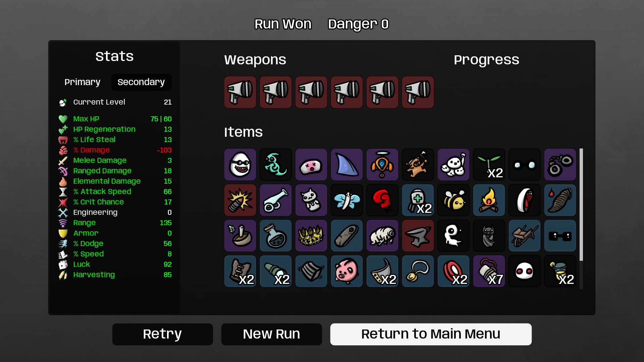Switch to the Secondary stats tab
This screenshot has height=362, width=644.
[141, 82]
